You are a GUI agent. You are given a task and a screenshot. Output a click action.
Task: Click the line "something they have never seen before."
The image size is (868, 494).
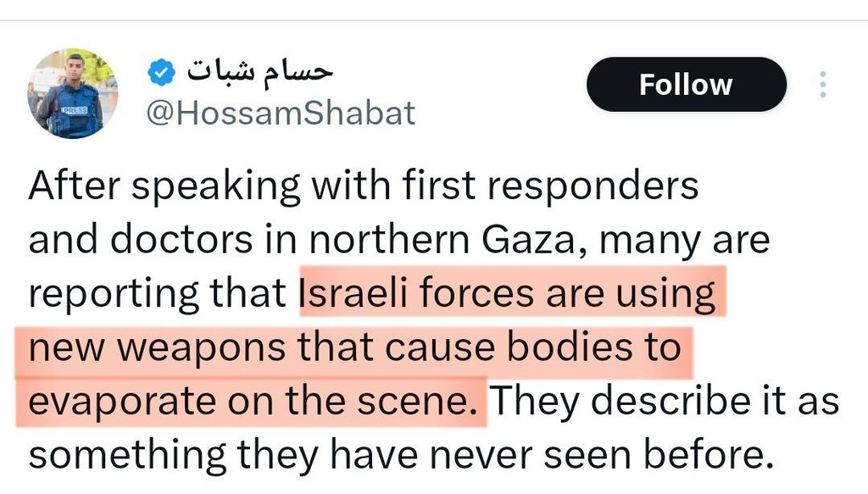coord(402,454)
